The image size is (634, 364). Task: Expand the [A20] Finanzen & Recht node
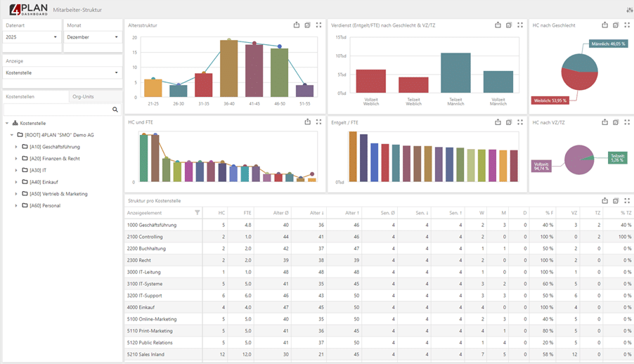(16, 159)
